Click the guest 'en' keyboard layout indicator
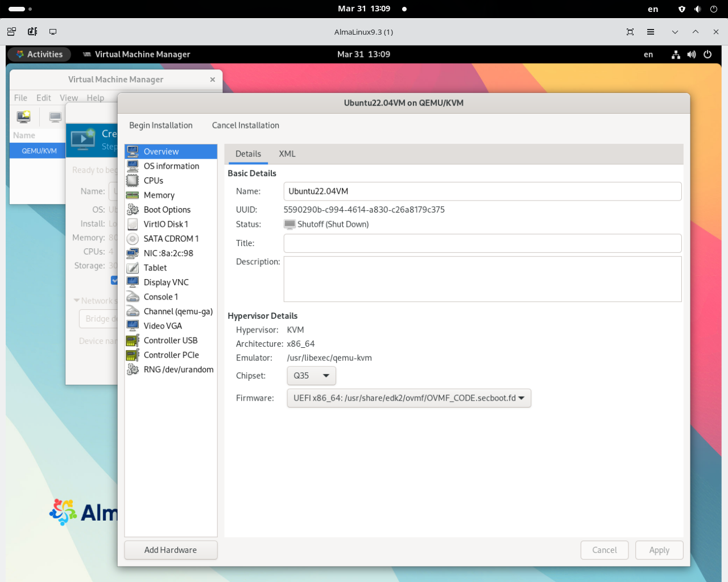The height and width of the screenshot is (582, 728). 648,55
